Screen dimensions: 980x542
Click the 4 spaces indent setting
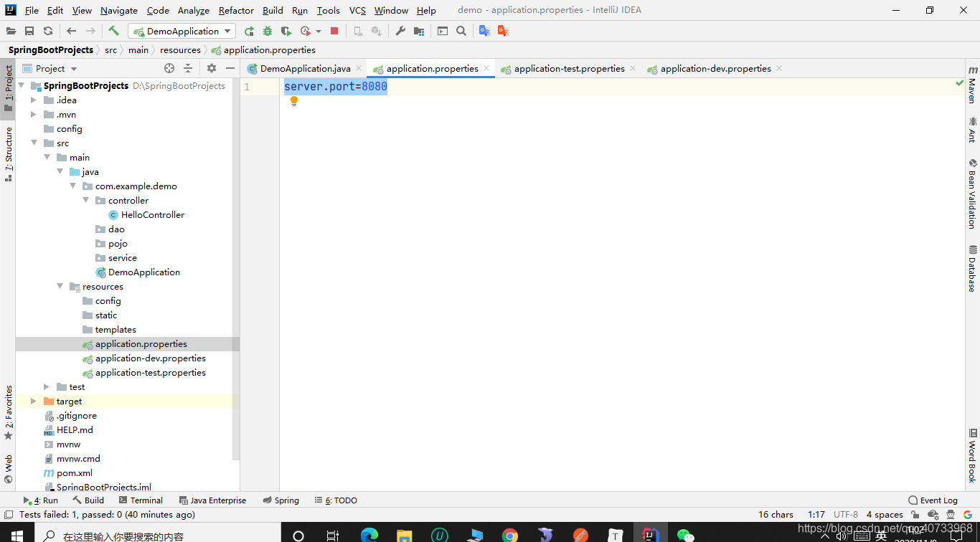[x=885, y=515]
